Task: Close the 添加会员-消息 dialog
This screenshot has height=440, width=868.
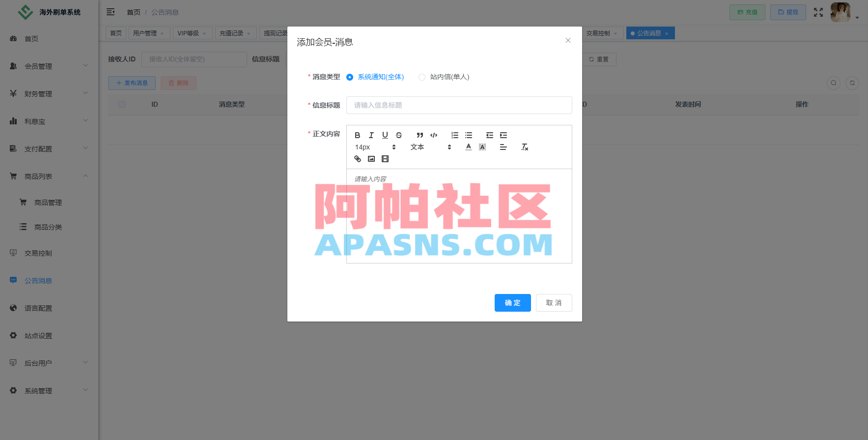Action: tap(568, 40)
